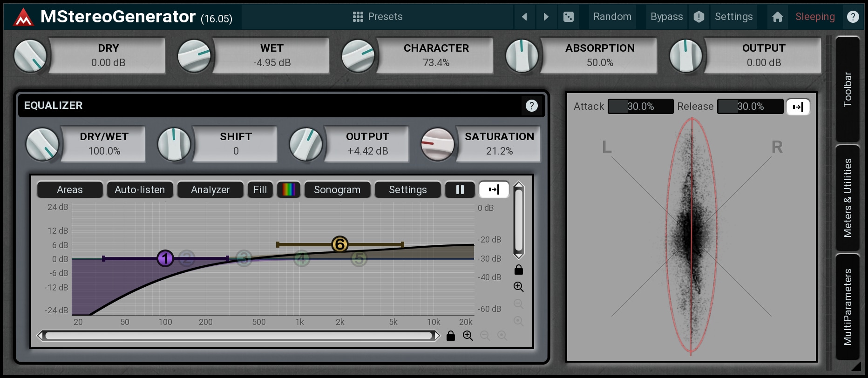Open the top bar Settings
The image size is (868, 378).
pos(733,17)
